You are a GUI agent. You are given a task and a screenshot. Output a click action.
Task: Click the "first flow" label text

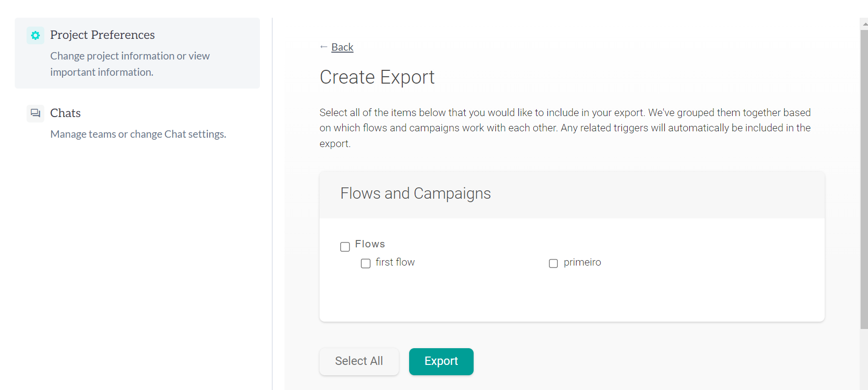395,262
